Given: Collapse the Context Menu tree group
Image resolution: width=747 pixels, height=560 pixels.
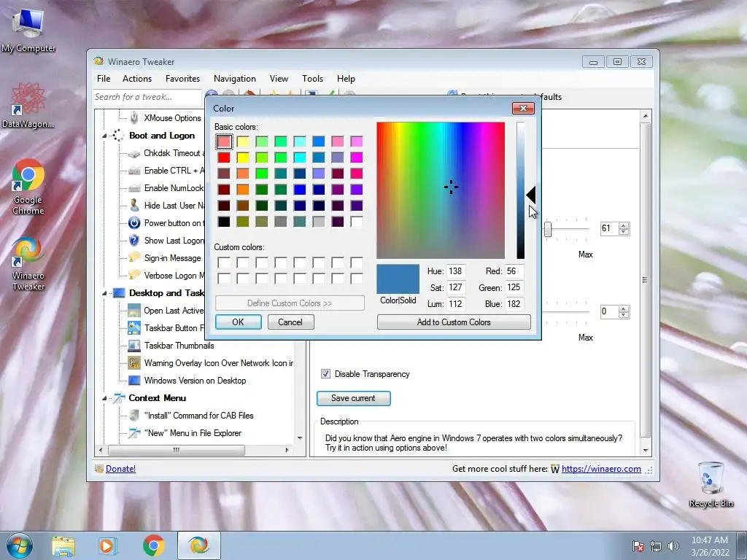Looking at the screenshot, I should [104, 399].
